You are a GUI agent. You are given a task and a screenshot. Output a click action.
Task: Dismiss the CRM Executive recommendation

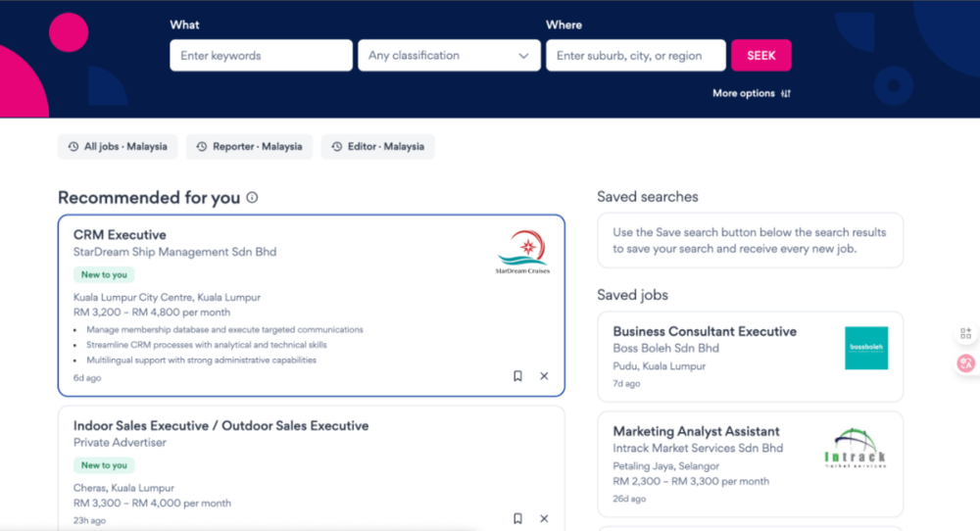[544, 376]
